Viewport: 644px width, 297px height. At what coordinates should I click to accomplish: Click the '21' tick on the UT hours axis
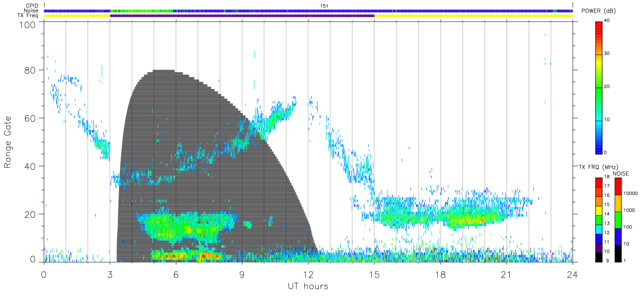click(507, 274)
